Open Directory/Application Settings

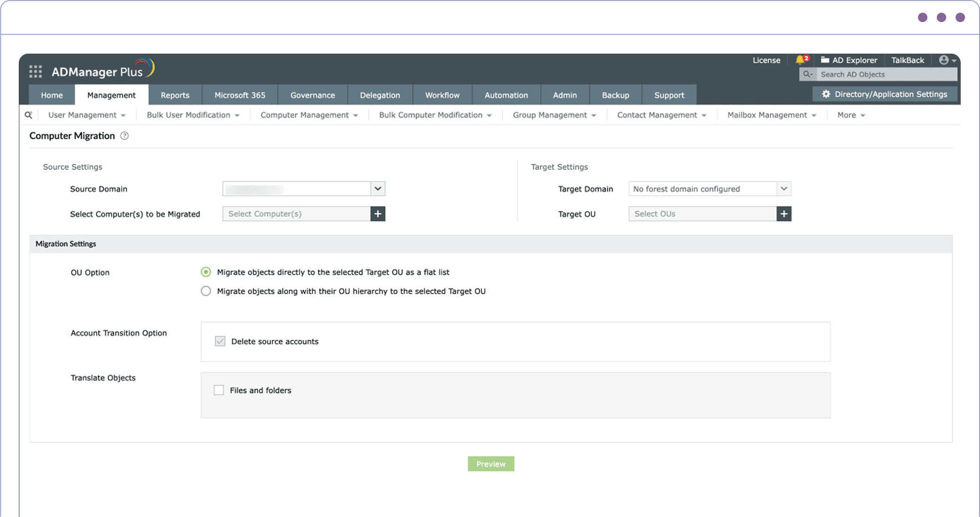click(885, 94)
